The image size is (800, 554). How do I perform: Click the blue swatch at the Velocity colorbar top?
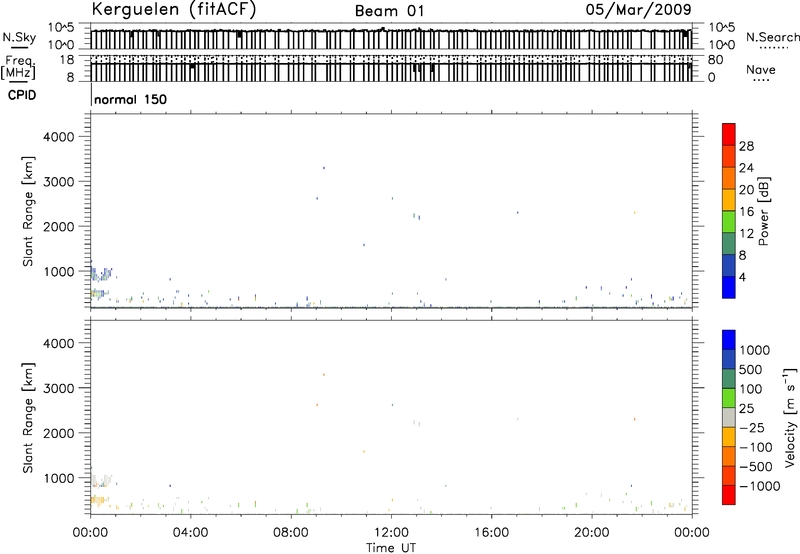click(729, 340)
